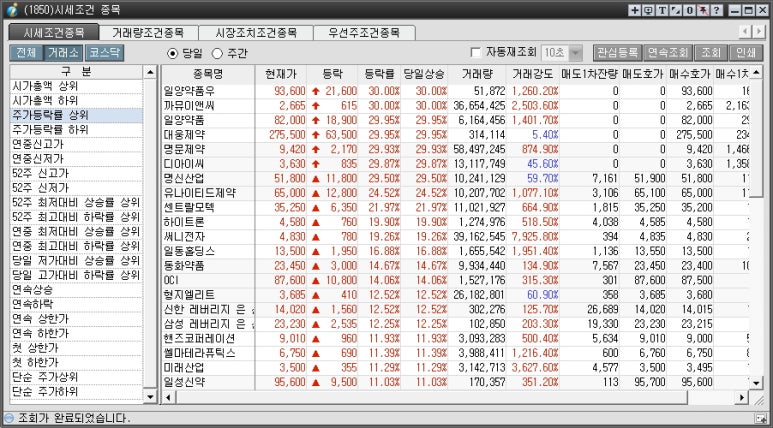This screenshot has width=773, height=428.
Task: Click the category list scroll-up arrow
Action: (x=150, y=72)
